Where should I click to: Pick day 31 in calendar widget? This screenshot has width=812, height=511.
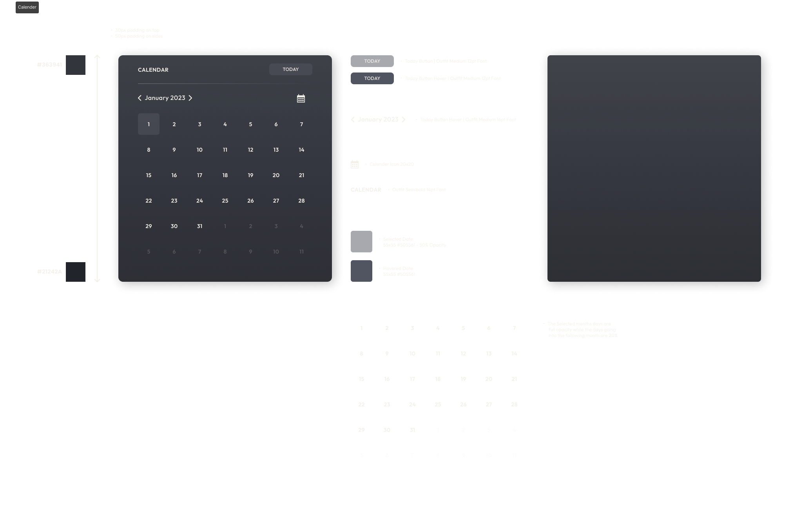click(x=199, y=226)
